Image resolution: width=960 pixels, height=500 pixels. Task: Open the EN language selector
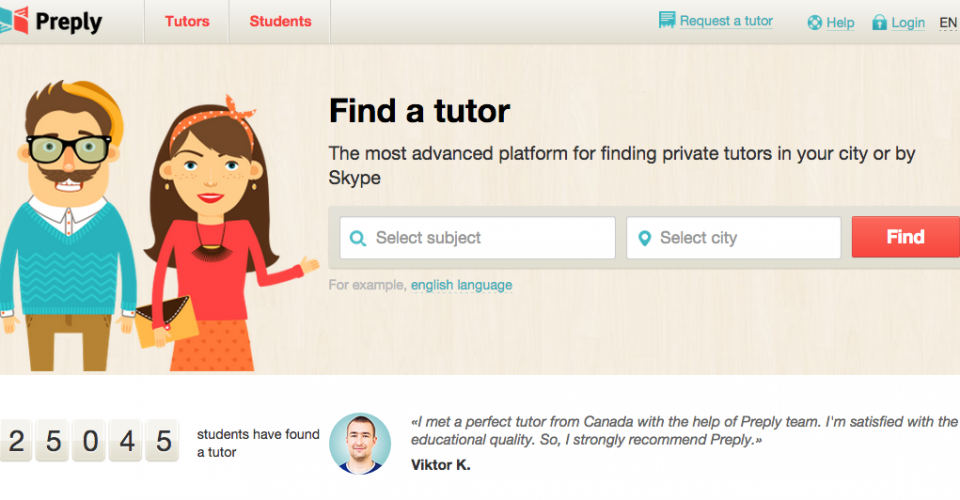point(948,22)
